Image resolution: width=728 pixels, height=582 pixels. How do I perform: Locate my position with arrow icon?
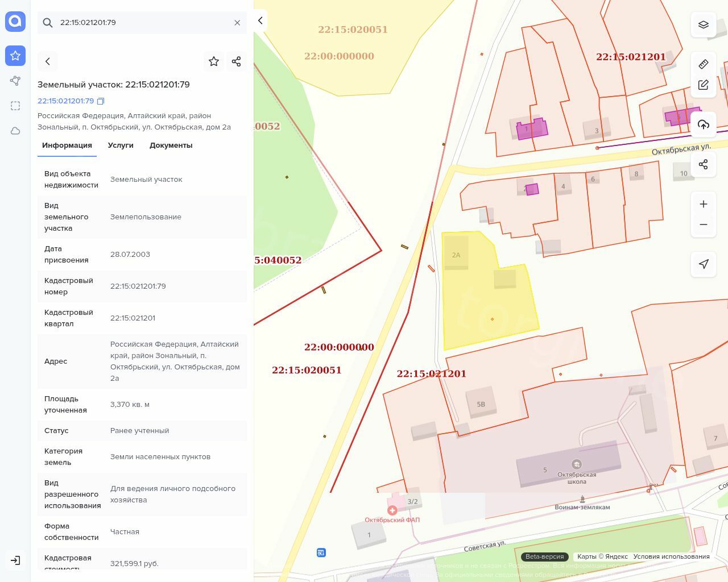point(704,264)
